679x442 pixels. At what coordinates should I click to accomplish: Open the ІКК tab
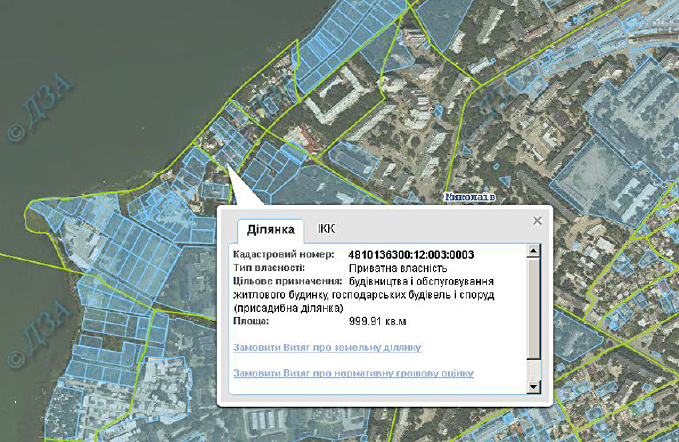click(x=327, y=229)
